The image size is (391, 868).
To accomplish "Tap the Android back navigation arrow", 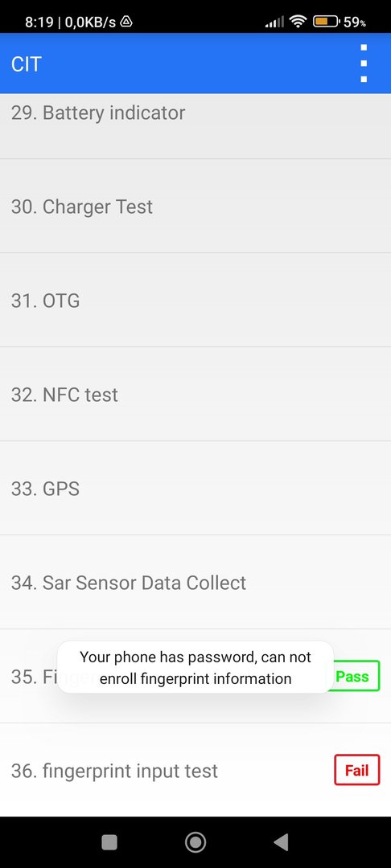I will click(x=282, y=842).
